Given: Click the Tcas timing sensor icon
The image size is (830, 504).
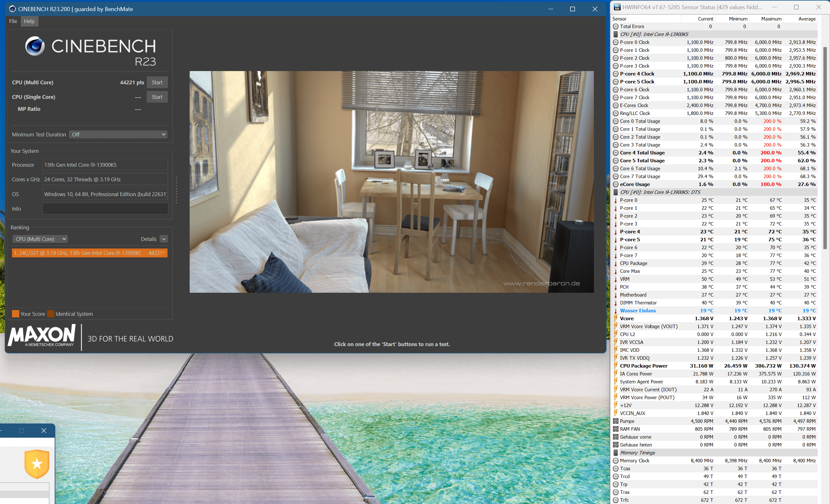Looking at the screenshot, I should (x=616, y=469).
